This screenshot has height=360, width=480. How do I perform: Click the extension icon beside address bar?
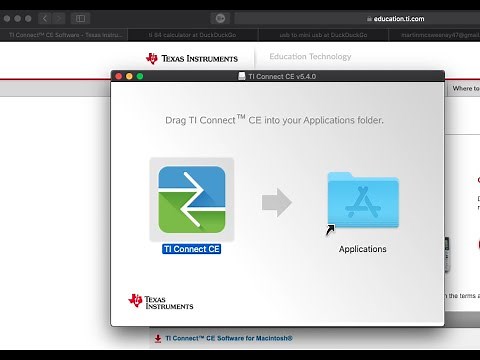tap(220, 19)
